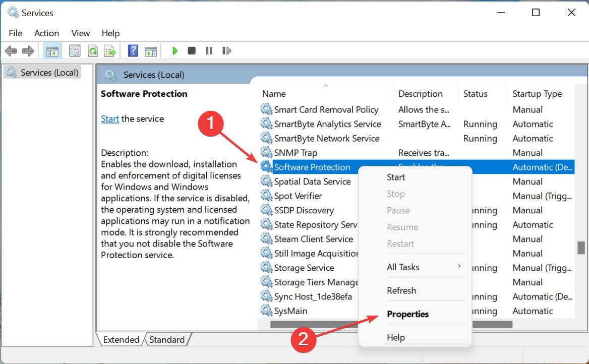Click gear icon beside SSDP Discovery
The height and width of the screenshot is (364, 589).
266,210
